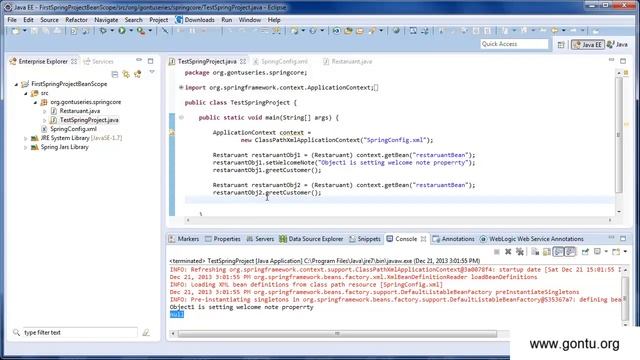Click the highlighted null output in Console

click(177, 314)
